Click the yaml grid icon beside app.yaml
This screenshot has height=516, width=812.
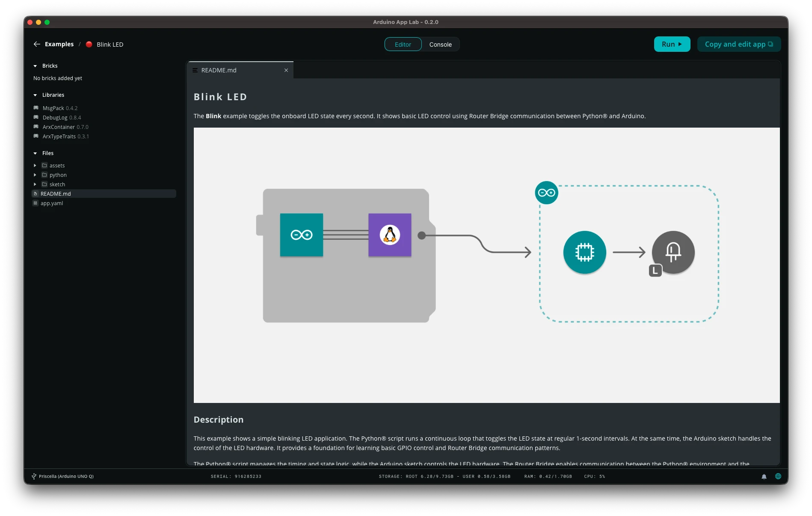36,203
